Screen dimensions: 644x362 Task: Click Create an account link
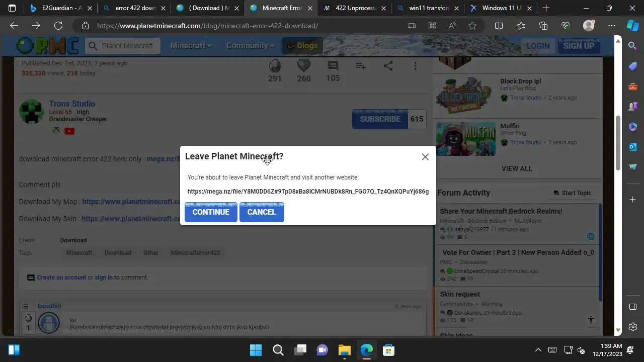(61, 278)
